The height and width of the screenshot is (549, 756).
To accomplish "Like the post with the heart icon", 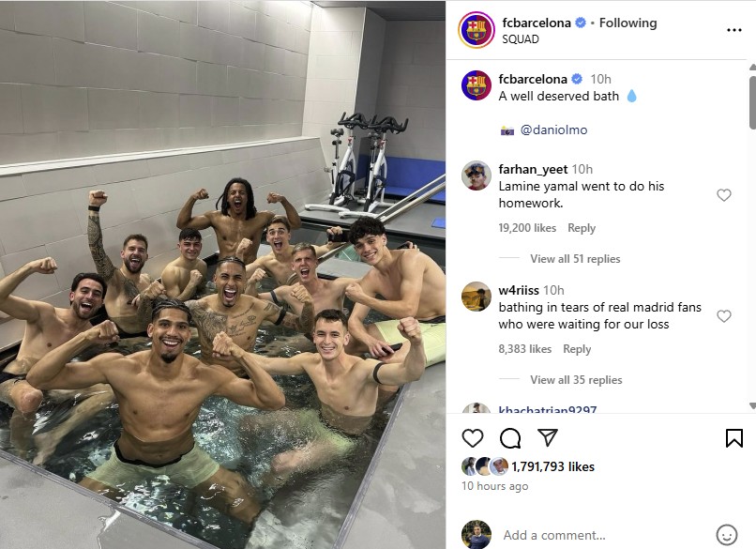I will 473,438.
